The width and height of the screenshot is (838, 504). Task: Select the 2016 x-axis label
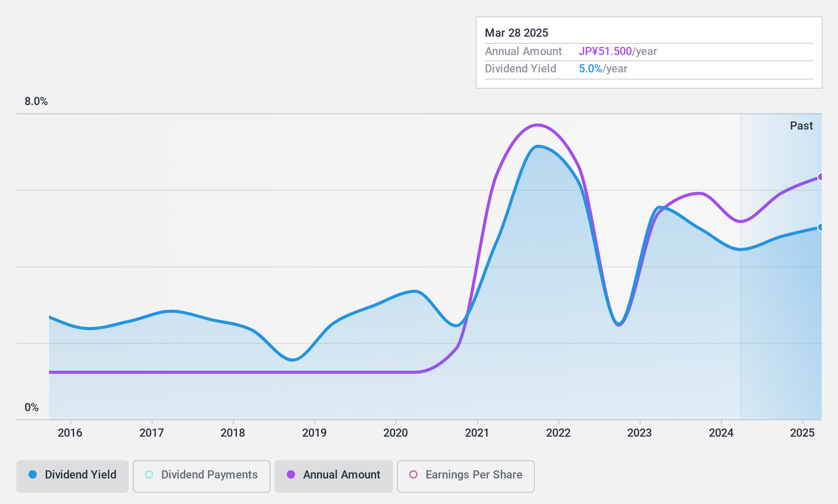coord(70,433)
